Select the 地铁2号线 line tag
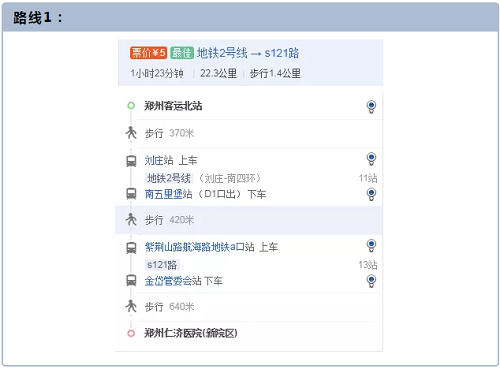500x369 pixels. [x=169, y=178]
